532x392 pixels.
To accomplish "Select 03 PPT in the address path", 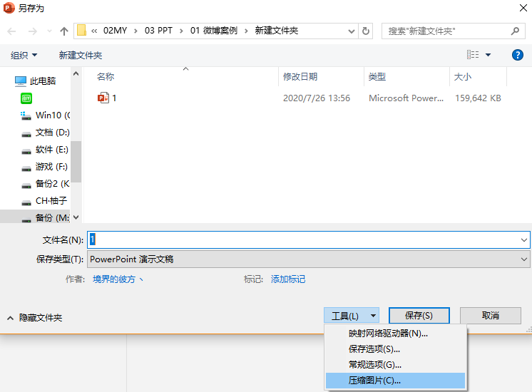I will click(158, 31).
